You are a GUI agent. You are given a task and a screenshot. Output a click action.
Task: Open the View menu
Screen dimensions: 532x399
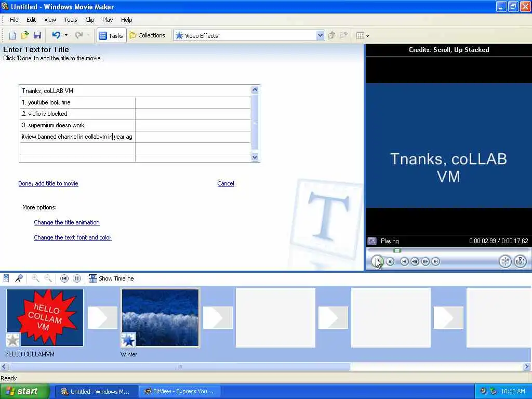point(50,20)
